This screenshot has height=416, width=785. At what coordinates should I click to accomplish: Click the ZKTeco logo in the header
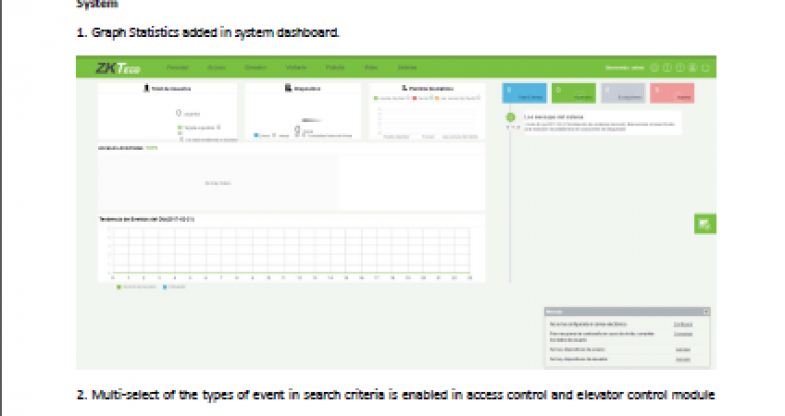pos(115,68)
